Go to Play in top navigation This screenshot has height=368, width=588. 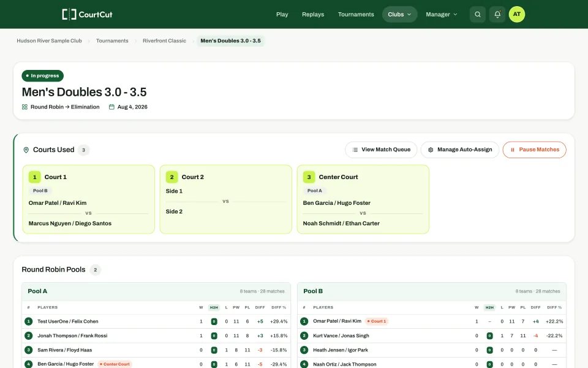tap(282, 14)
